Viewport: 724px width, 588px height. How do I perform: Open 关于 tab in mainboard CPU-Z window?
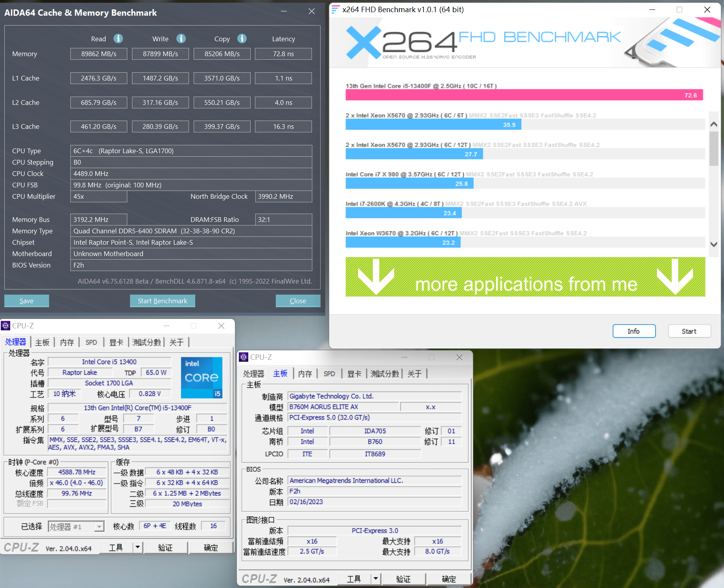pos(414,374)
